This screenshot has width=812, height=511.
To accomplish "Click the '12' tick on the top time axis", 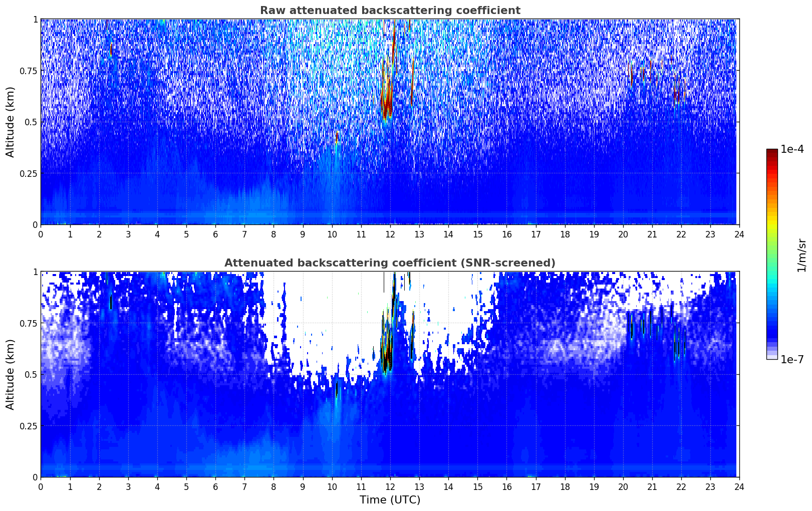I will click(390, 234).
